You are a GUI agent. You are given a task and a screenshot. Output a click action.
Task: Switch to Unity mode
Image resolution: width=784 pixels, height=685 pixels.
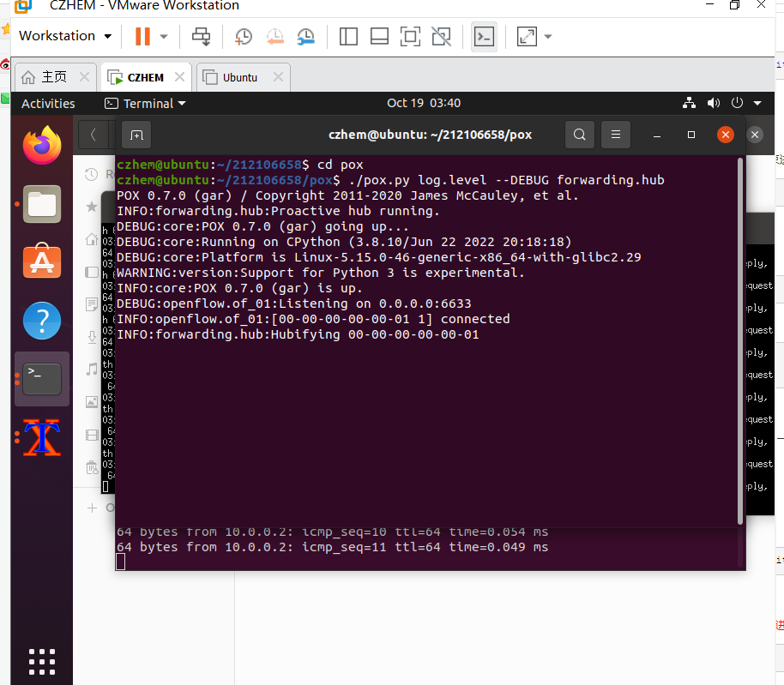441,37
